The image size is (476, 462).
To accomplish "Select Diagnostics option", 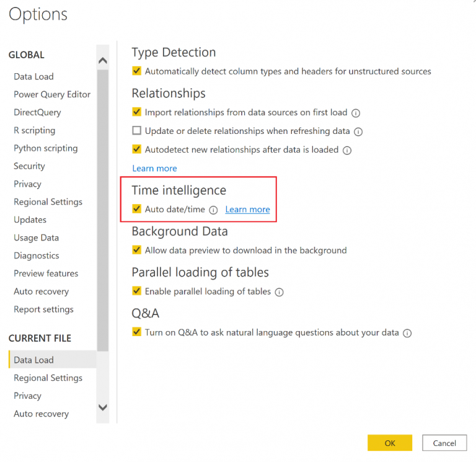I will (37, 255).
